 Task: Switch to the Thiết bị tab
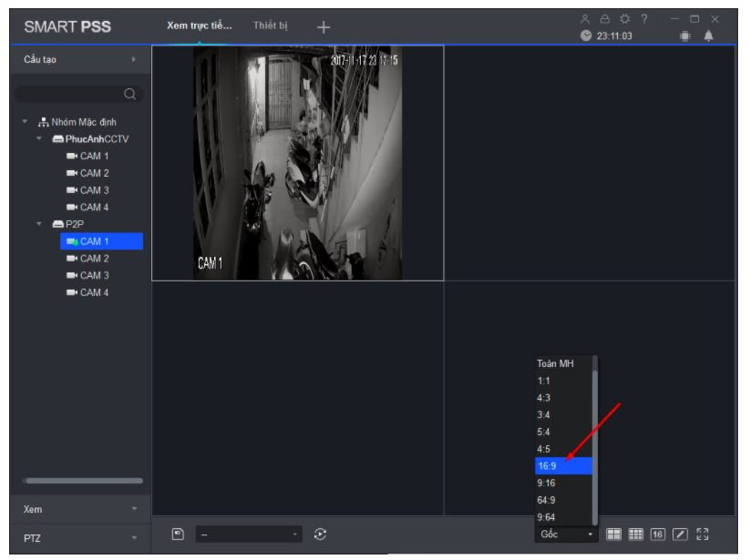[x=270, y=25]
